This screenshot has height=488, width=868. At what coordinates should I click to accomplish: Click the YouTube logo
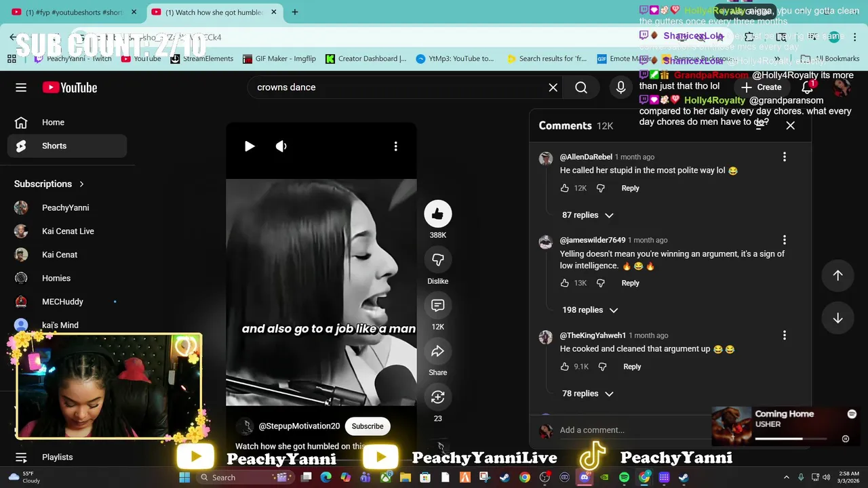tap(70, 87)
